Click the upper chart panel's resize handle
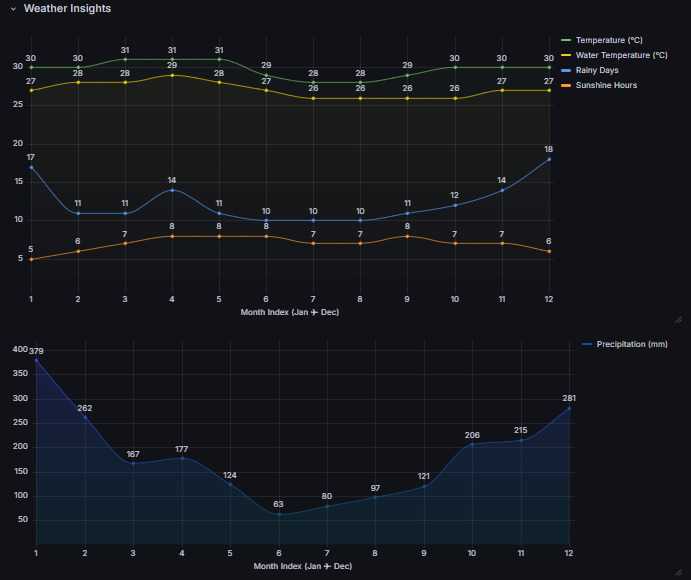Viewport: 691px width, 580px height. pyautogui.click(x=678, y=319)
